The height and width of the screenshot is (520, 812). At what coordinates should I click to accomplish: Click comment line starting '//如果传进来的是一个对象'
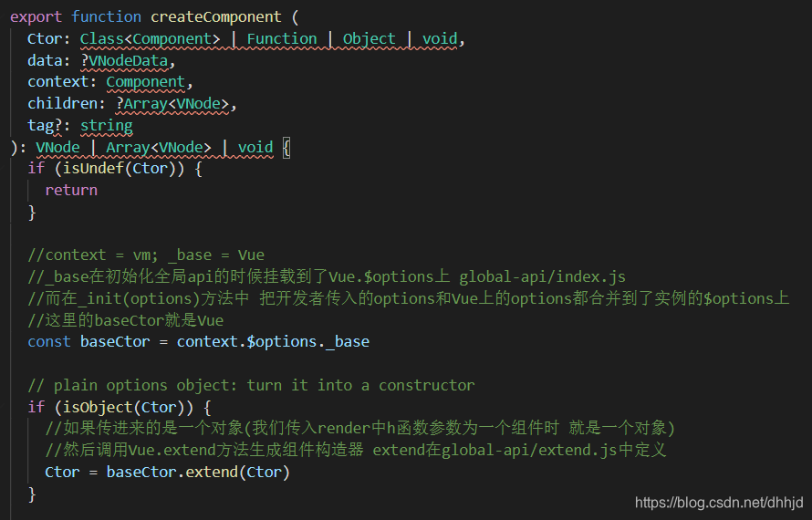click(359, 429)
